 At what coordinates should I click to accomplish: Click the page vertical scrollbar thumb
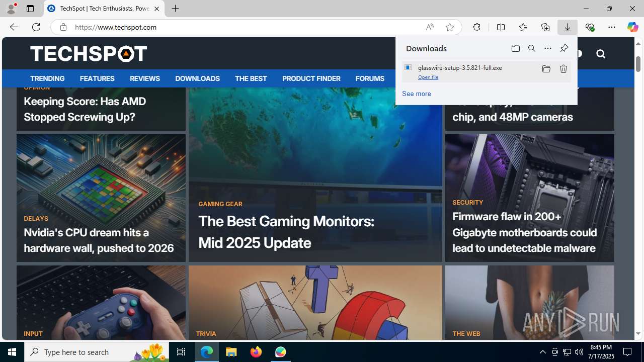[638, 64]
